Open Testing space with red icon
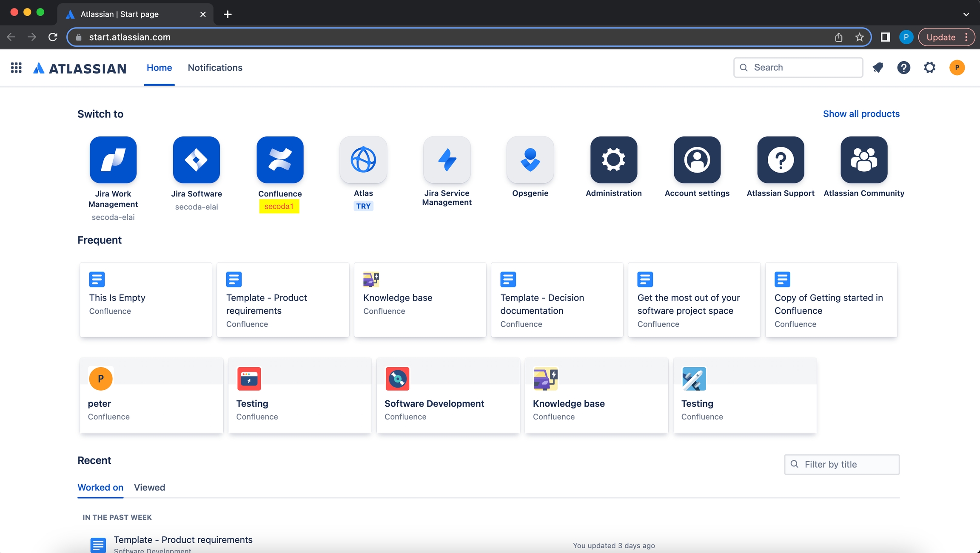 click(299, 395)
